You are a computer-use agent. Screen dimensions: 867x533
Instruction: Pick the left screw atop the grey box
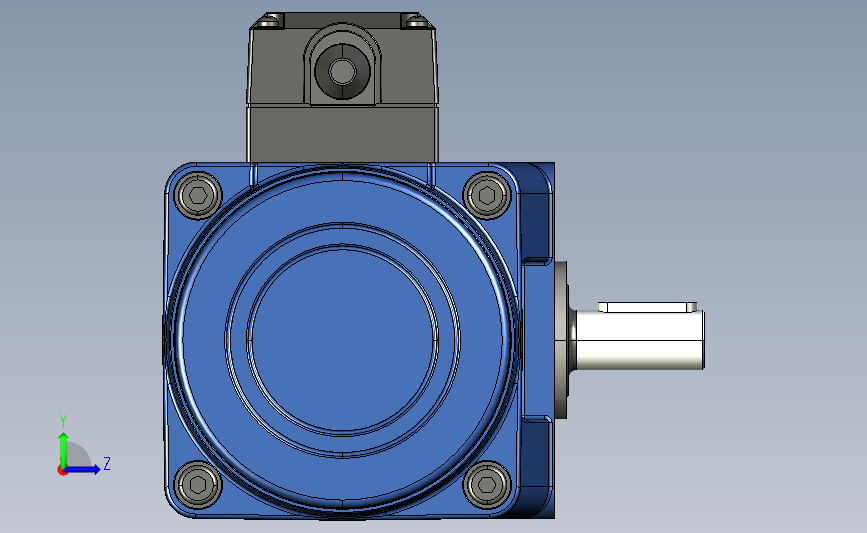point(270,23)
